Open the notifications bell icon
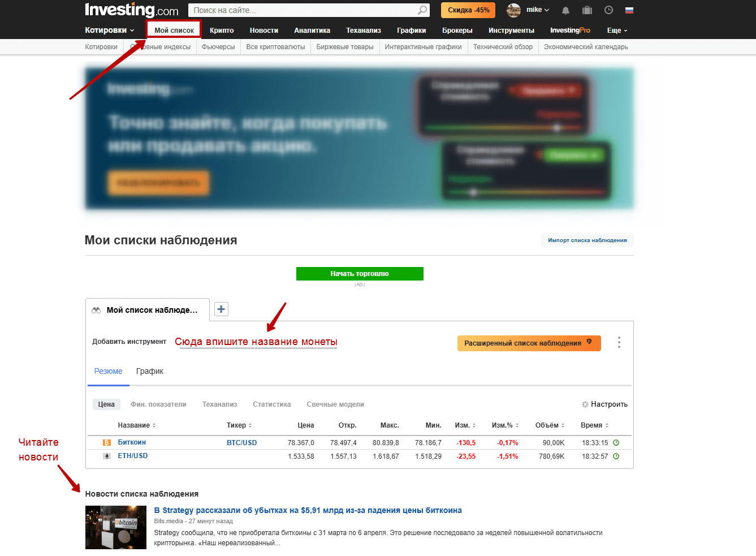 tap(565, 10)
